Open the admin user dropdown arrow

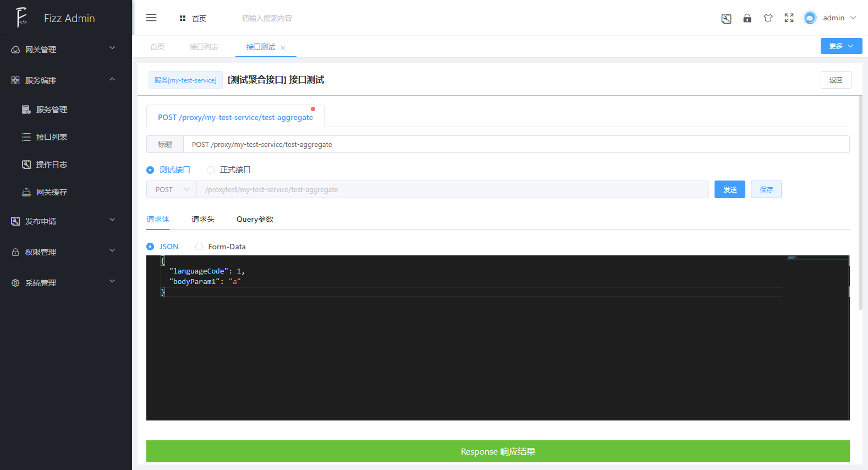coord(853,18)
